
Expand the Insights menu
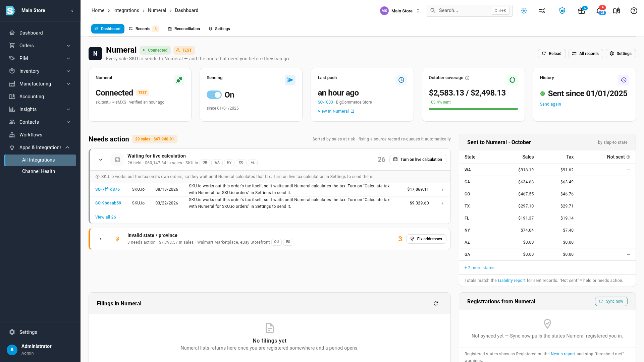[x=40, y=109]
